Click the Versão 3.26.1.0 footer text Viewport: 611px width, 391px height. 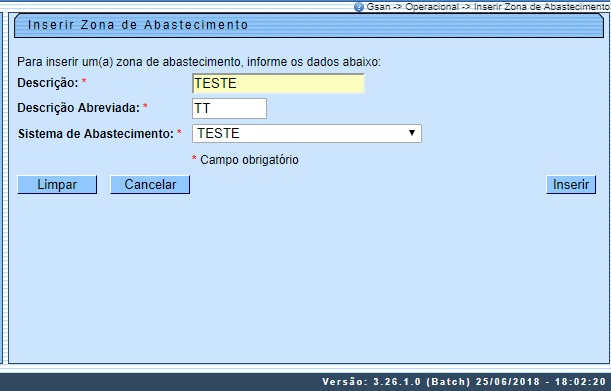pos(464,381)
